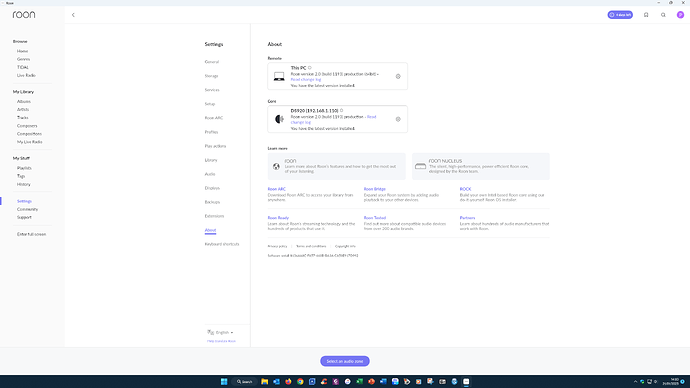Image resolution: width=690 pixels, height=388 pixels.
Task: Open change log link for the Core
Action: [x=334, y=119]
